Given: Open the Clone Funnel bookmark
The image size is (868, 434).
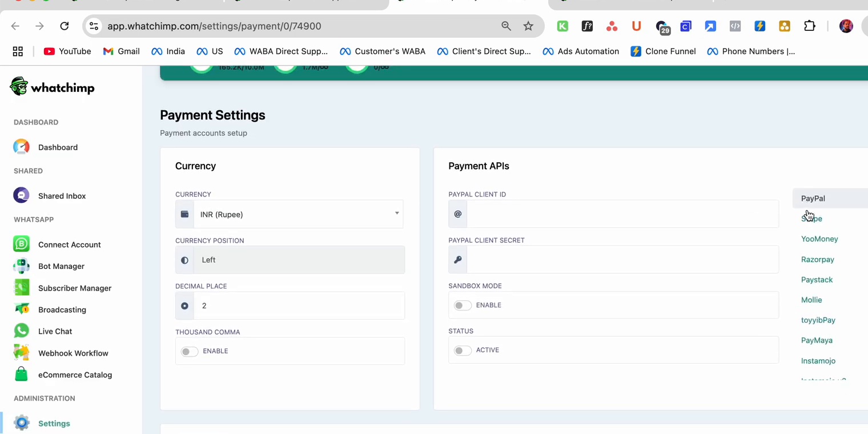Looking at the screenshot, I should 663,51.
